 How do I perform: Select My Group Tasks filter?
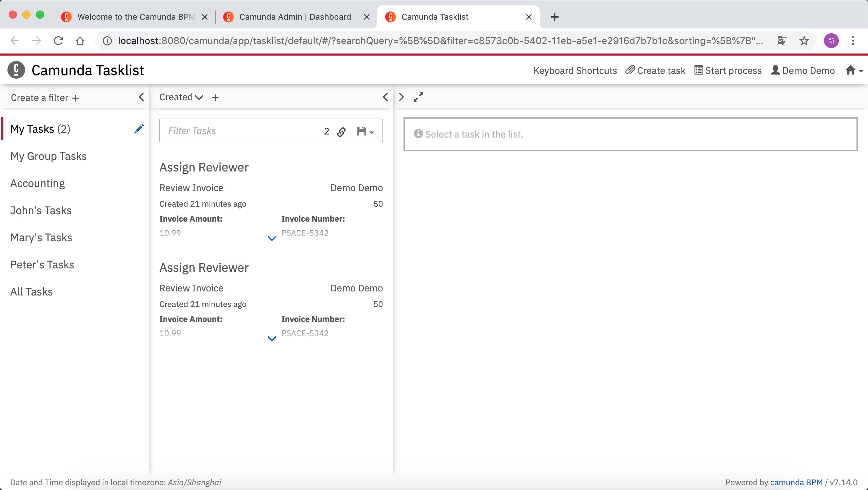click(48, 156)
